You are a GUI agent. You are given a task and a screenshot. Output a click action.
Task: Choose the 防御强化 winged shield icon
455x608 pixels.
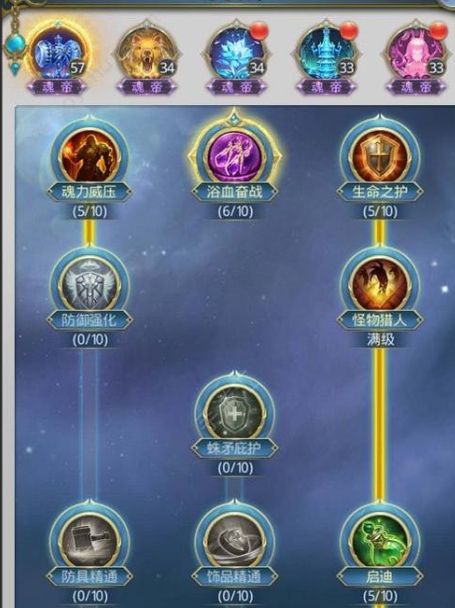(90, 285)
